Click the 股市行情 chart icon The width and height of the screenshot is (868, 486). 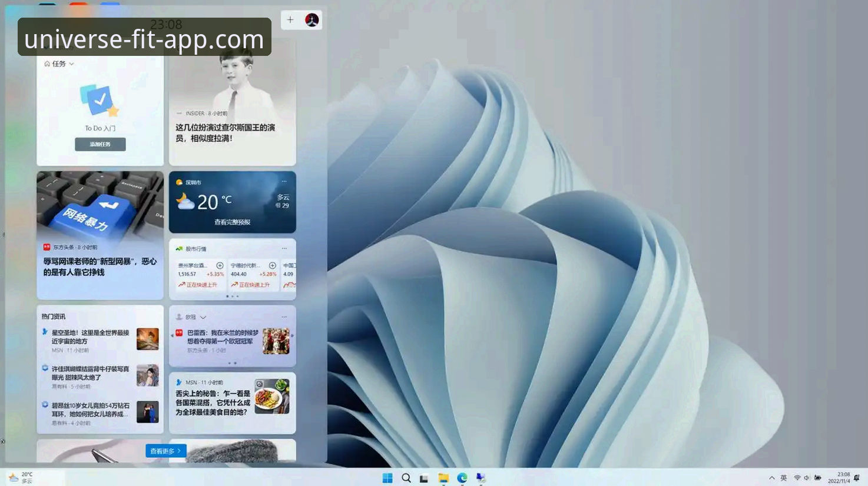179,248
